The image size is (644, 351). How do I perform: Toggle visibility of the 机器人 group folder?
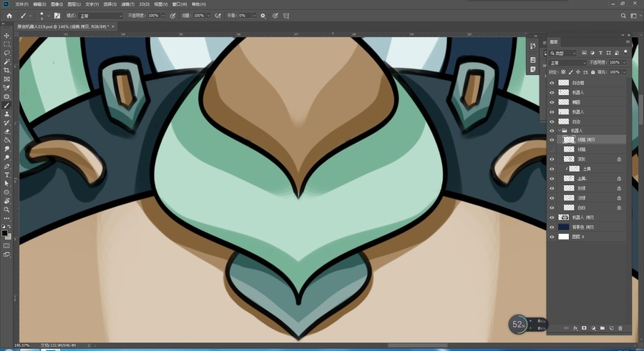click(x=552, y=131)
